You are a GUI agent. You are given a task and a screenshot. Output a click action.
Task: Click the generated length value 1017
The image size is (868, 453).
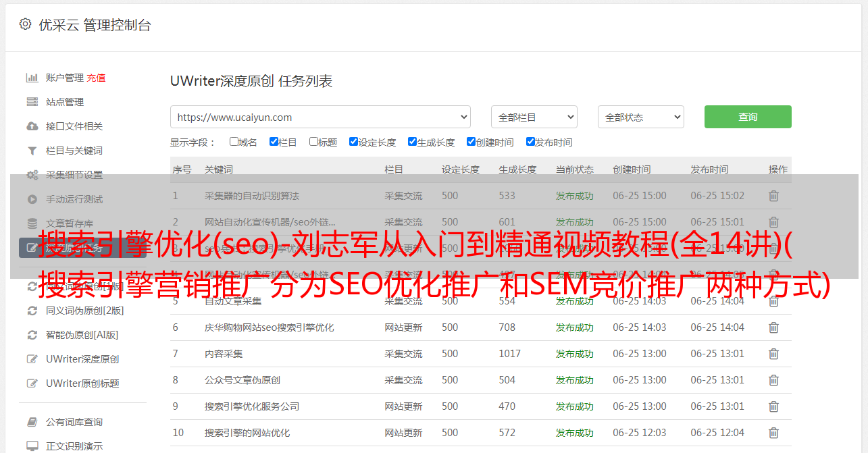coord(510,354)
